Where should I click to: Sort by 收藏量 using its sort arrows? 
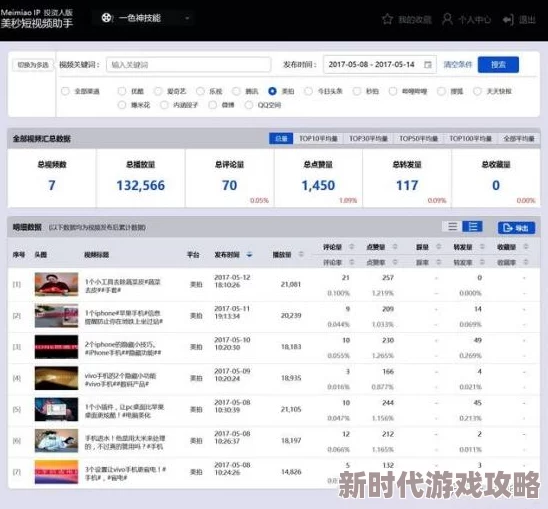pyautogui.click(x=526, y=247)
